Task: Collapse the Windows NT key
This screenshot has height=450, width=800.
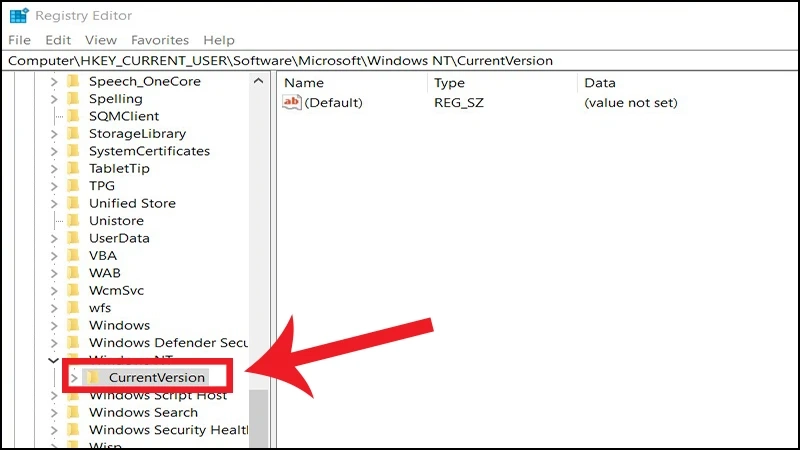Action: click(x=53, y=360)
